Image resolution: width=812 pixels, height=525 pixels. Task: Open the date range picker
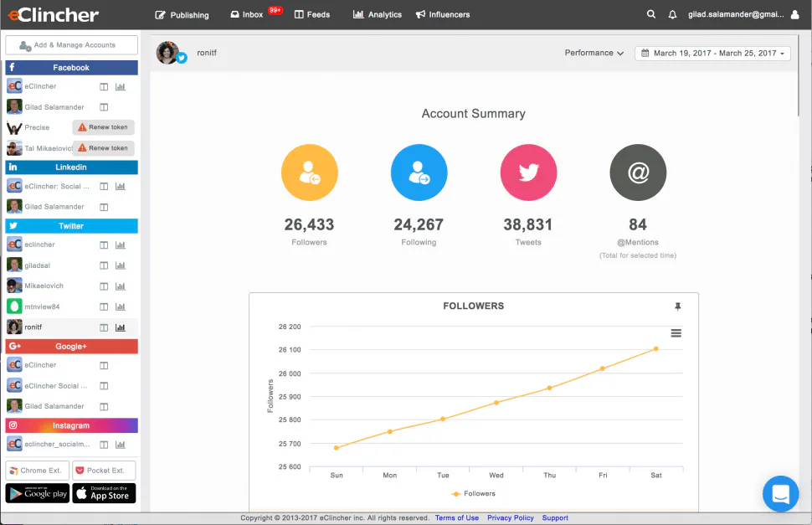[x=712, y=53]
